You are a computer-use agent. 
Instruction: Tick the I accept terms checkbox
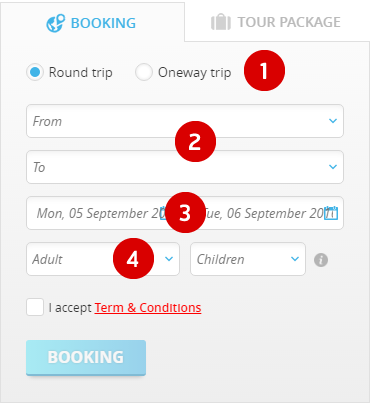click(35, 307)
